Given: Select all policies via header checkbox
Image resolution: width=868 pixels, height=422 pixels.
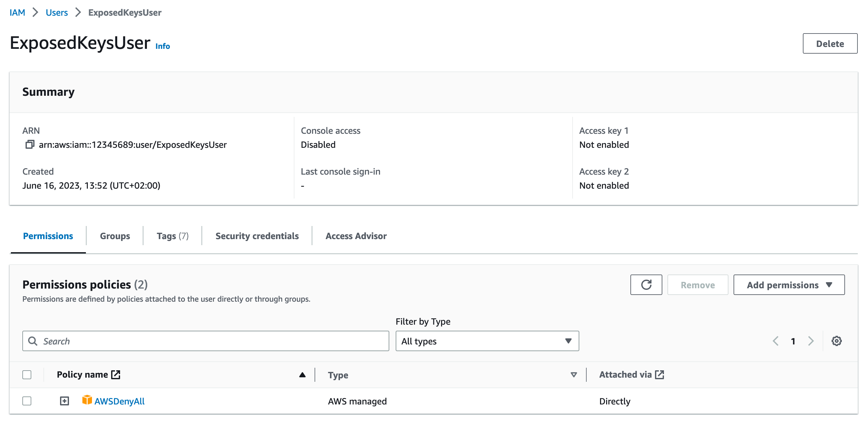Looking at the screenshot, I should pos(27,374).
